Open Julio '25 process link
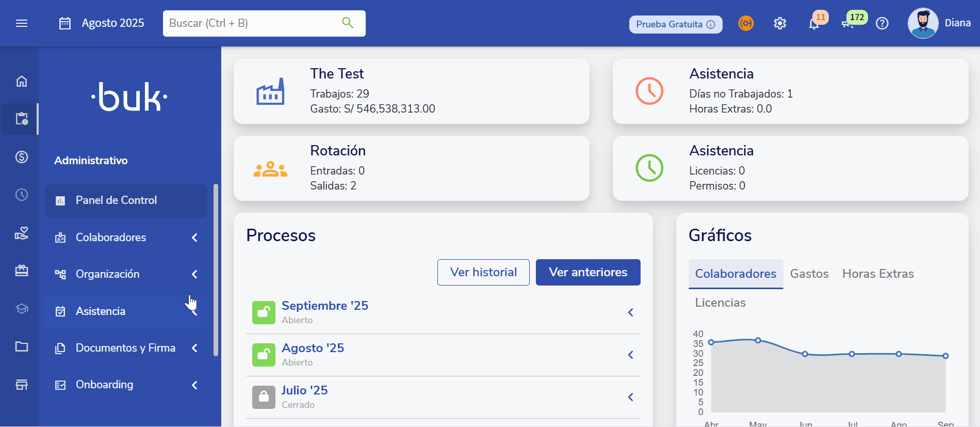This screenshot has width=980, height=427. click(x=304, y=390)
